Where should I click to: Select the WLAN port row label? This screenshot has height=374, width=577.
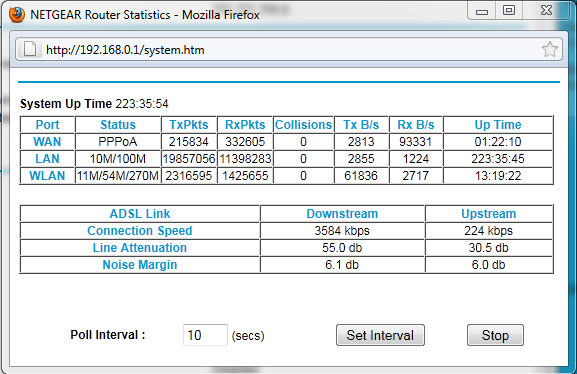coord(47,176)
